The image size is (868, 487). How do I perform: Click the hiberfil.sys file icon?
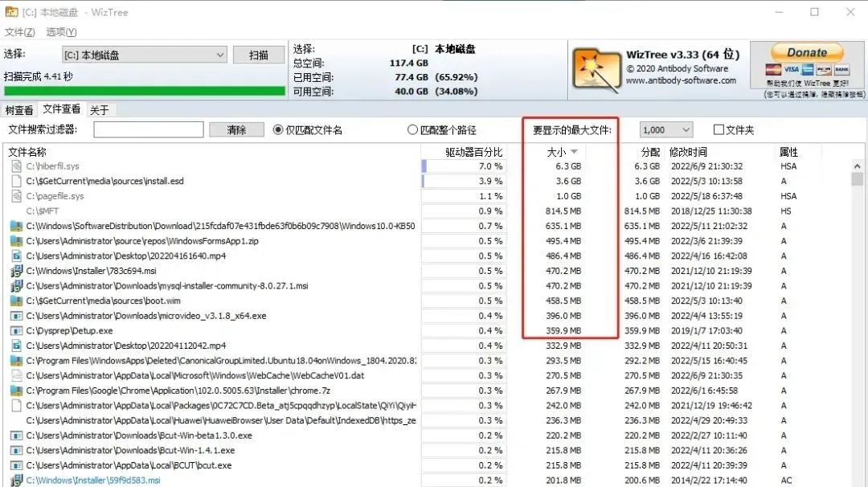(17, 166)
